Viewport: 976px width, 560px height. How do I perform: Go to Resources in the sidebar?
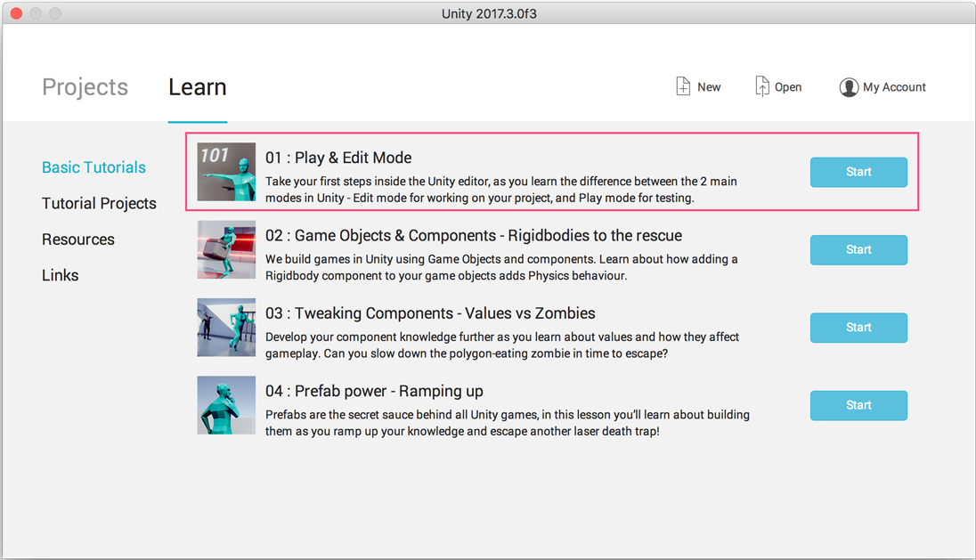(x=78, y=239)
